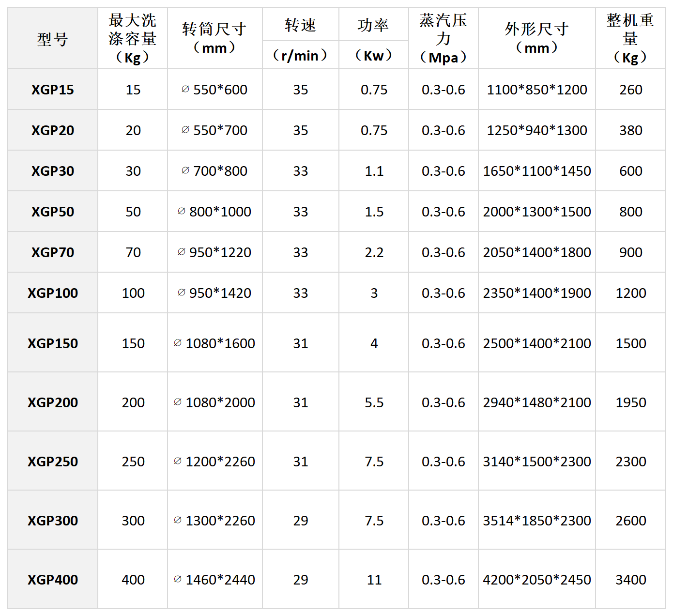Click the ∅ 1460*2440 drum size cell
Image resolution: width=673 pixels, height=616 pixels.
[x=214, y=580]
